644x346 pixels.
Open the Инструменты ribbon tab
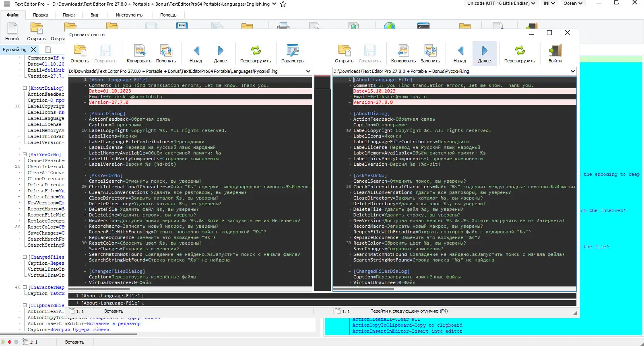click(130, 15)
